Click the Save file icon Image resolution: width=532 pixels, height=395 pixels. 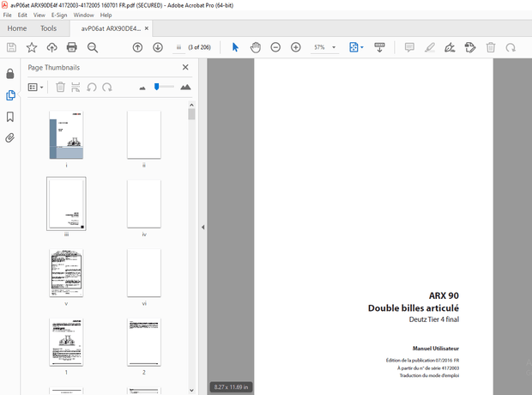pos(11,47)
